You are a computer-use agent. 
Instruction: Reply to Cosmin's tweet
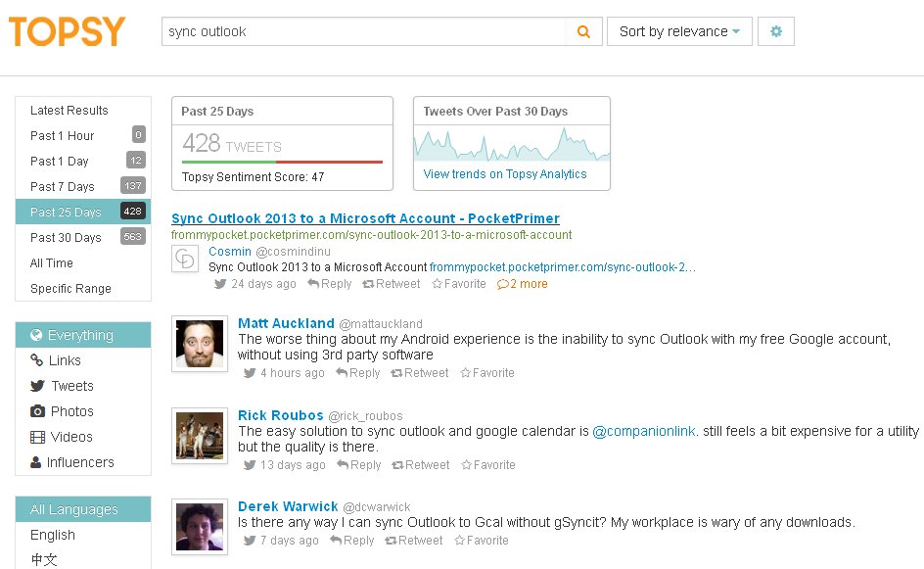(x=330, y=284)
